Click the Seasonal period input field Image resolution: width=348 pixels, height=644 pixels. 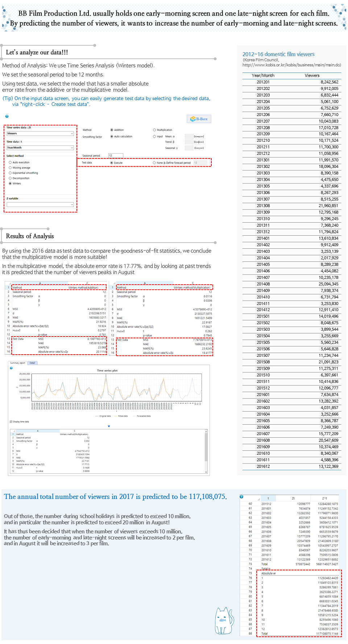coord(116,156)
